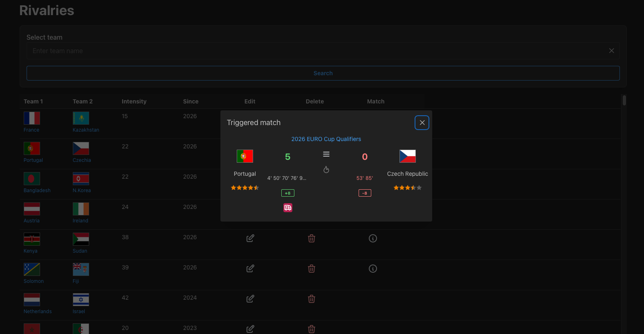Click Czech Republic's star rating
Screen dimensions: 644x334
(408, 188)
